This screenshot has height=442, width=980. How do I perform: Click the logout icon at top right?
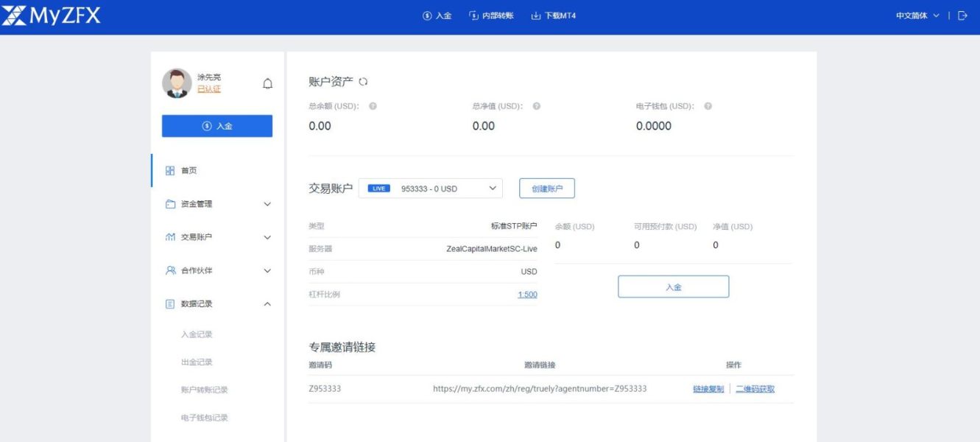pos(962,15)
